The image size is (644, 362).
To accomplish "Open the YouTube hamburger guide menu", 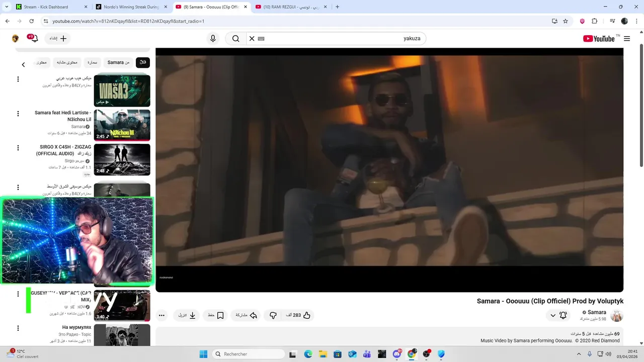I will [x=627, y=39].
